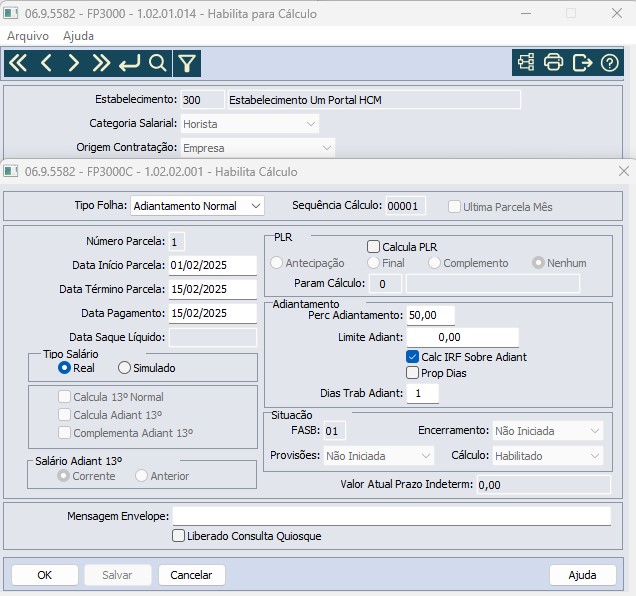
Task: Open the Ajuda menu
Action: point(78,36)
